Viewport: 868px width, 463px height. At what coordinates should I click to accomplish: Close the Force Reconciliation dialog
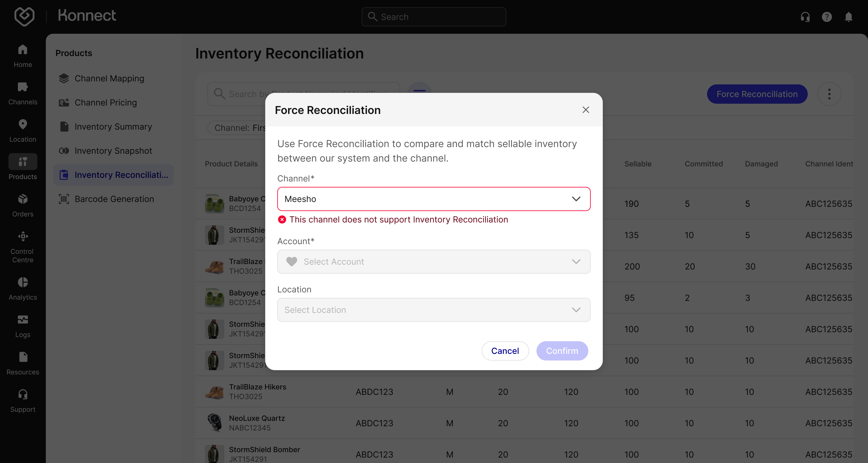(586, 110)
